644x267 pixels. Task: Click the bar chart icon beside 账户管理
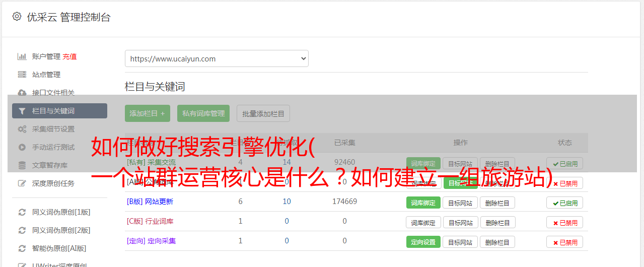pos(22,56)
